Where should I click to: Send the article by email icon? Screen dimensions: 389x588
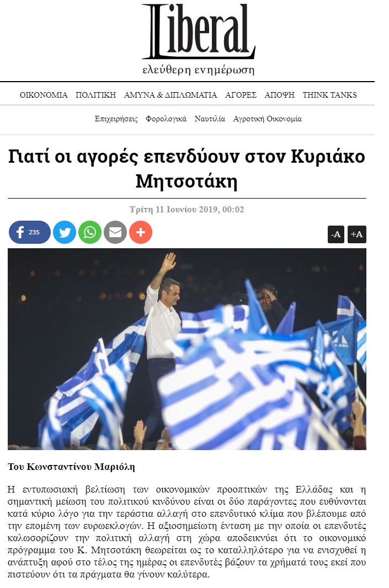coord(115,232)
